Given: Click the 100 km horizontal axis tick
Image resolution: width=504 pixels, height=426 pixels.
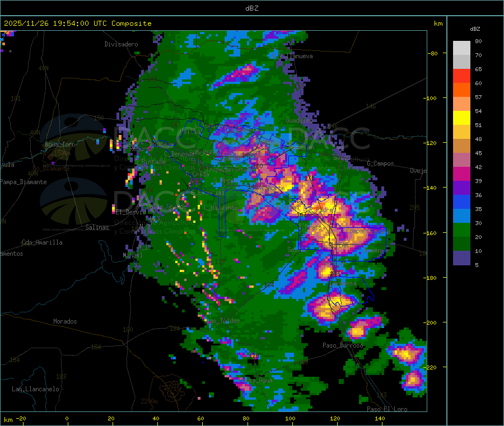Looking at the screenshot, I should tap(290, 419).
